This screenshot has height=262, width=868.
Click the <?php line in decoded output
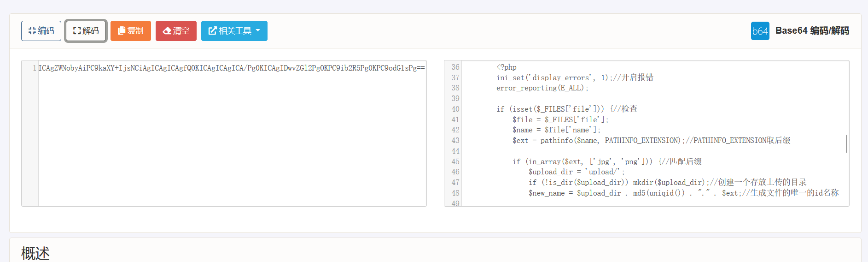point(507,67)
